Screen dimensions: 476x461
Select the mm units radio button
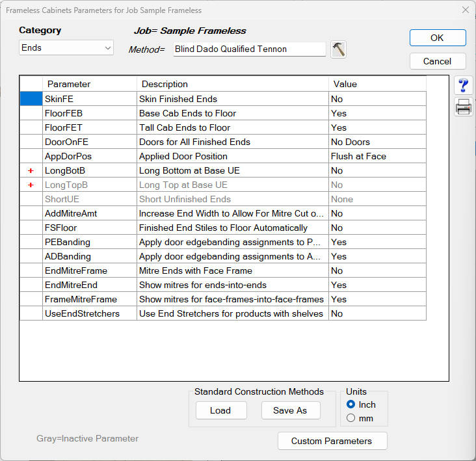(x=351, y=418)
